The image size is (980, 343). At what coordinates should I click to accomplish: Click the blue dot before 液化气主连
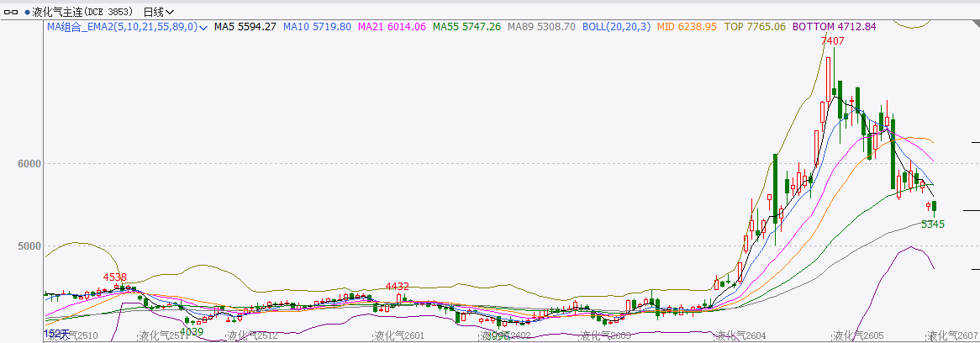pyautogui.click(x=27, y=13)
